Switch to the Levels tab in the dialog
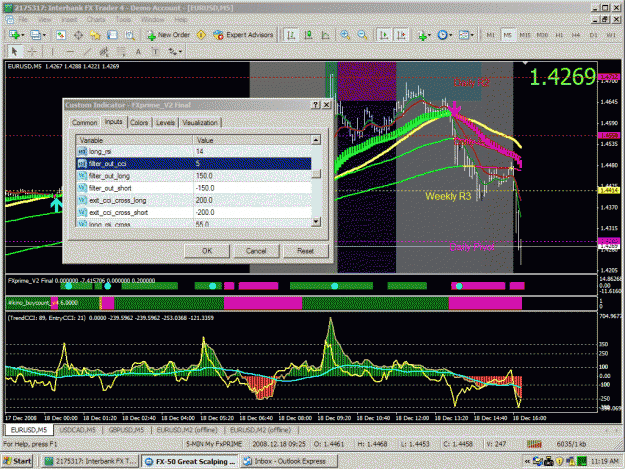The height and width of the screenshot is (469, 625). tap(165, 123)
